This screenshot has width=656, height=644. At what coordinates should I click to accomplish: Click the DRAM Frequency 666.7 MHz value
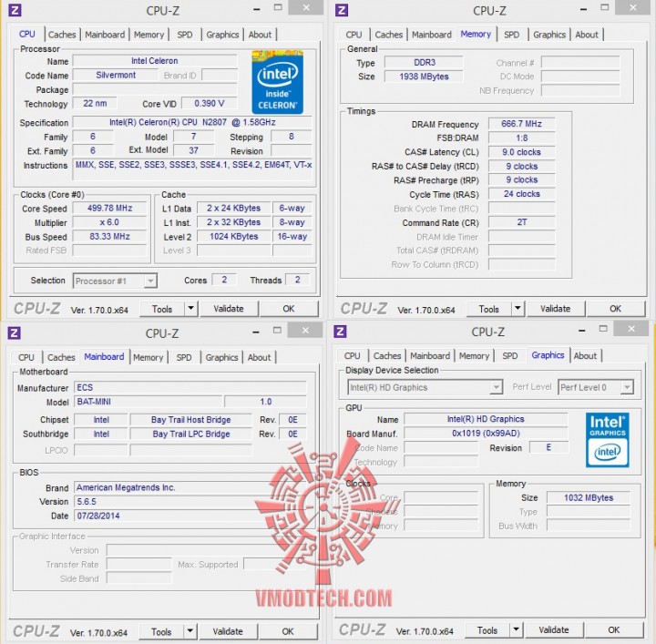(521, 124)
